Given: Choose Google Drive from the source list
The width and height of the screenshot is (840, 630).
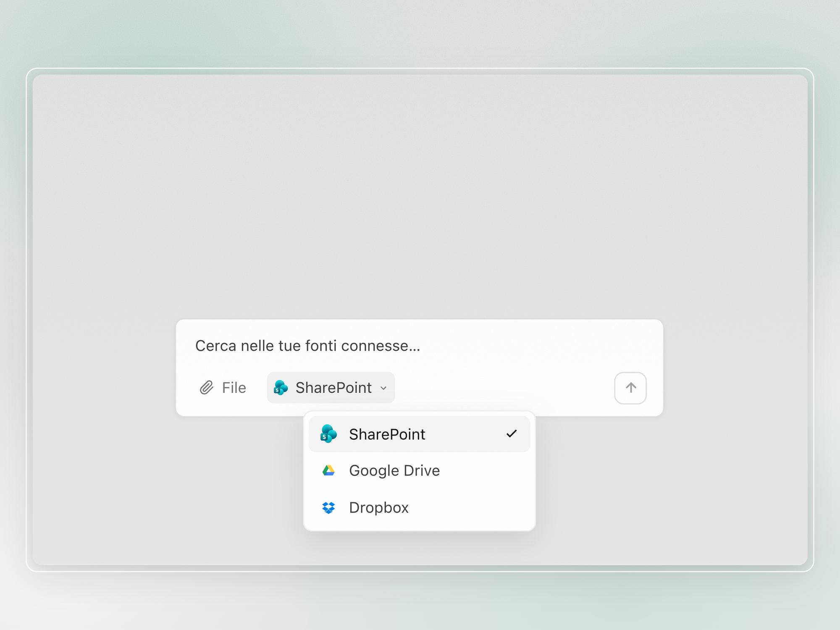Looking at the screenshot, I should [419, 471].
